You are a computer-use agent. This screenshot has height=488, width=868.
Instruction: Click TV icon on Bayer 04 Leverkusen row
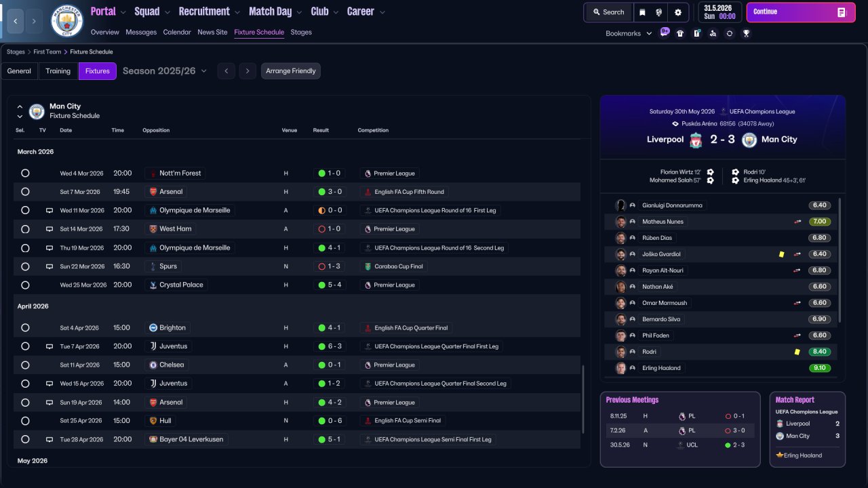49,439
